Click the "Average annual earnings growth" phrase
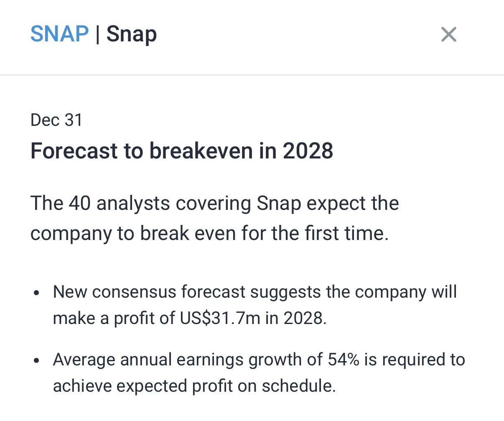504x421 pixels. [x=188, y=360]
